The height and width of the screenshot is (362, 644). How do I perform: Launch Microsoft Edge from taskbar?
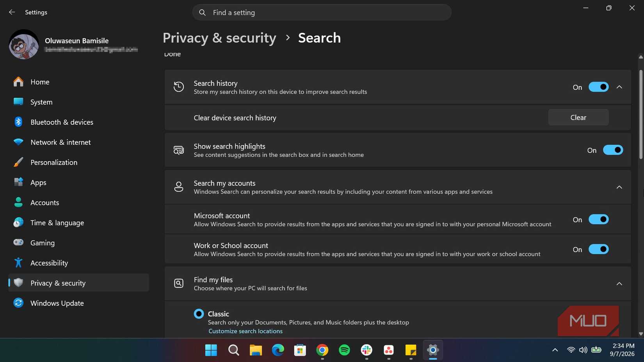coord(278,350)
